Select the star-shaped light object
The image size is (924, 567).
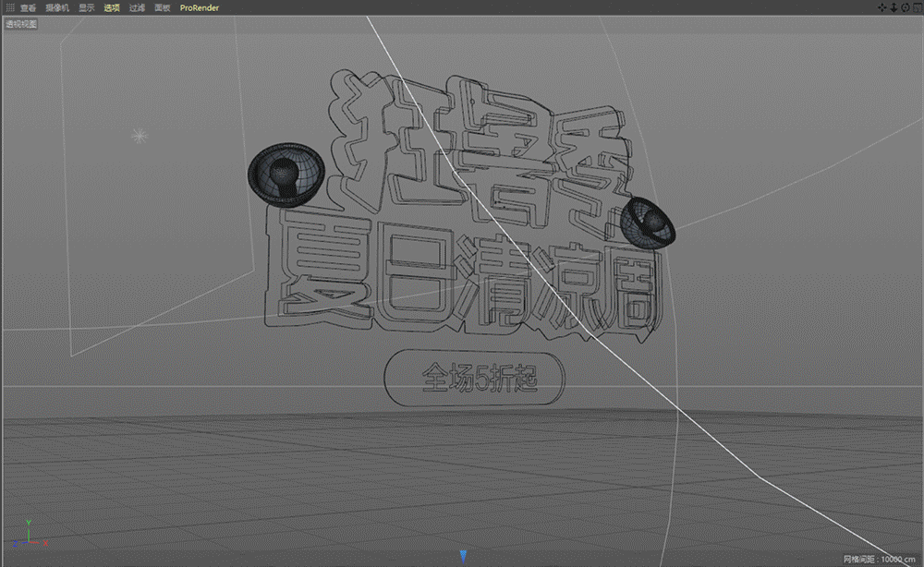tap(140, 136)
